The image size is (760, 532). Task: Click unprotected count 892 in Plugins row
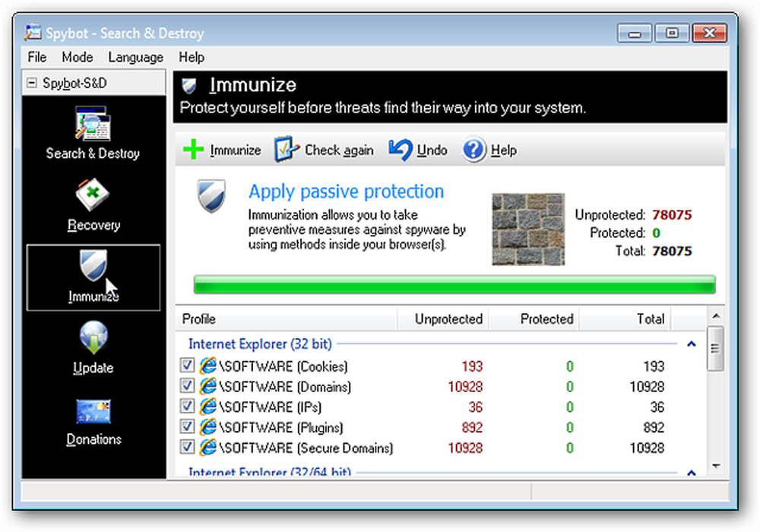point(472,427)
